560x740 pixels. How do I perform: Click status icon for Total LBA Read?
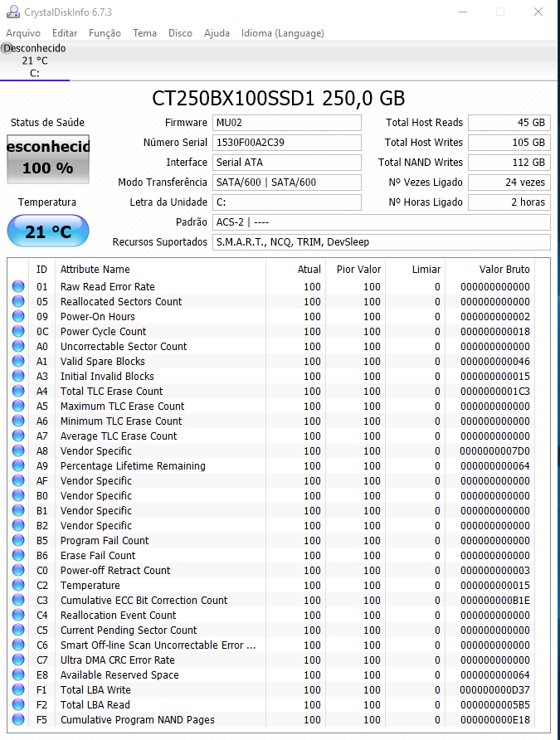[x=18, y=704]
